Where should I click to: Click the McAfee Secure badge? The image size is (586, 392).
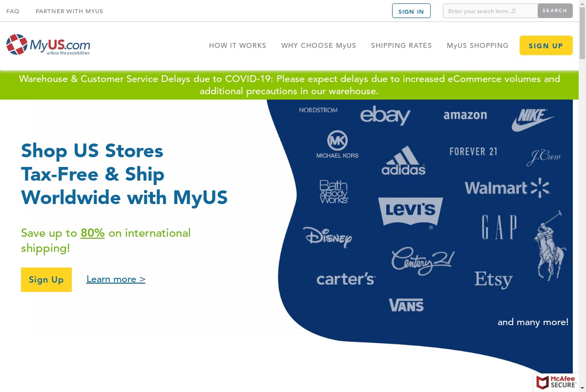click(x=557, y=382)
